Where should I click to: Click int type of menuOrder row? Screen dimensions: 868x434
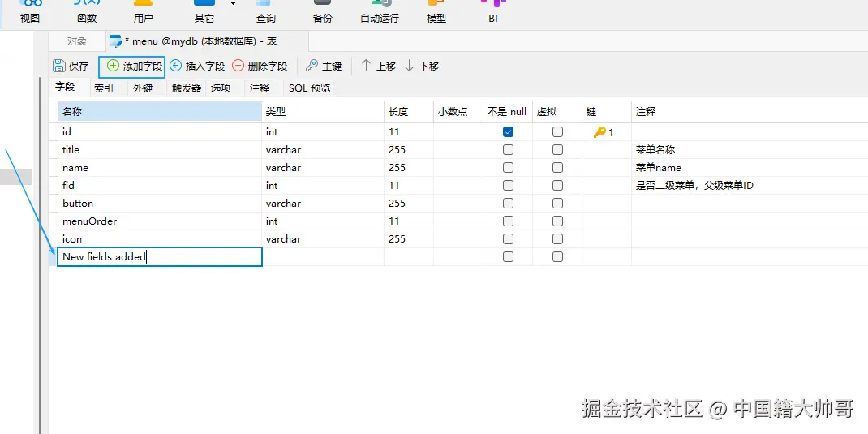[323, 221]
